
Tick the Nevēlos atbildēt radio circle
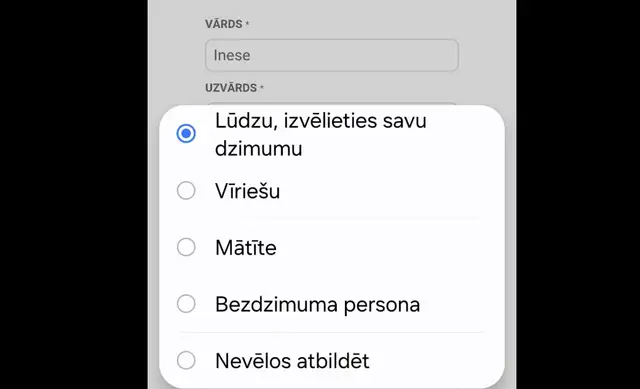point(186,360)
